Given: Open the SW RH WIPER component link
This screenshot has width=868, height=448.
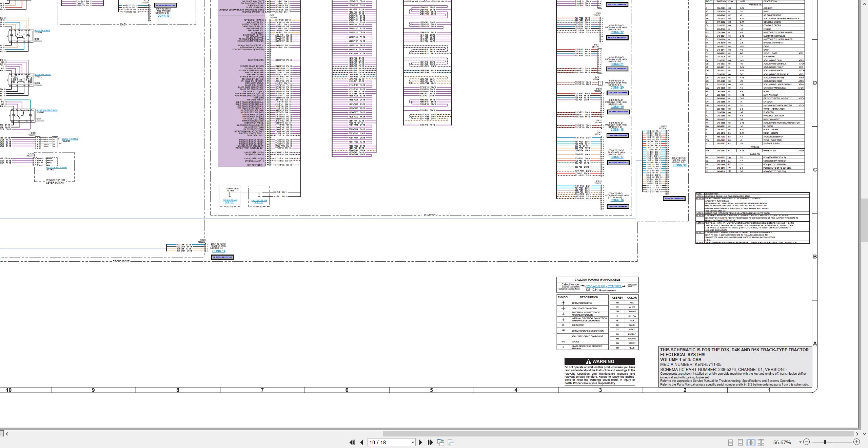Looking at the screenshot, I should 42,31.
